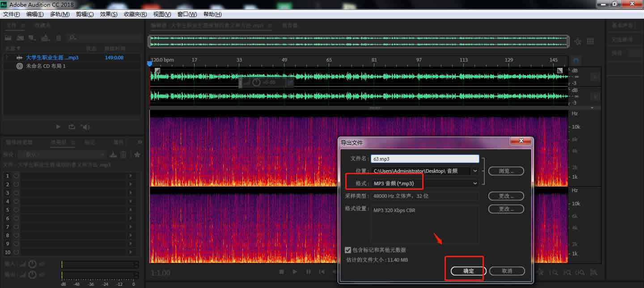This screenshot has width=644, height=288.
Task: Open 多轨(M) menu
Action: (x=59, y=14)
